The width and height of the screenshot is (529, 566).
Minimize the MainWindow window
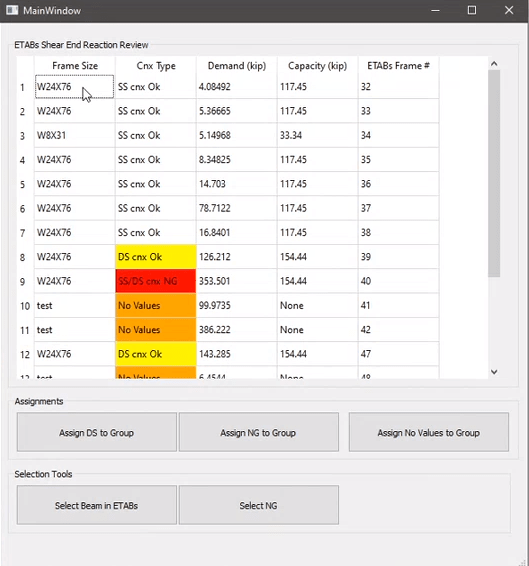(435, 10)
